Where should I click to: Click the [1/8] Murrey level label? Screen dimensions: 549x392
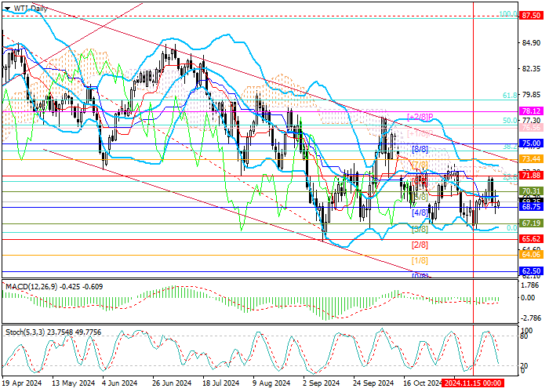[x=420, y=261]
